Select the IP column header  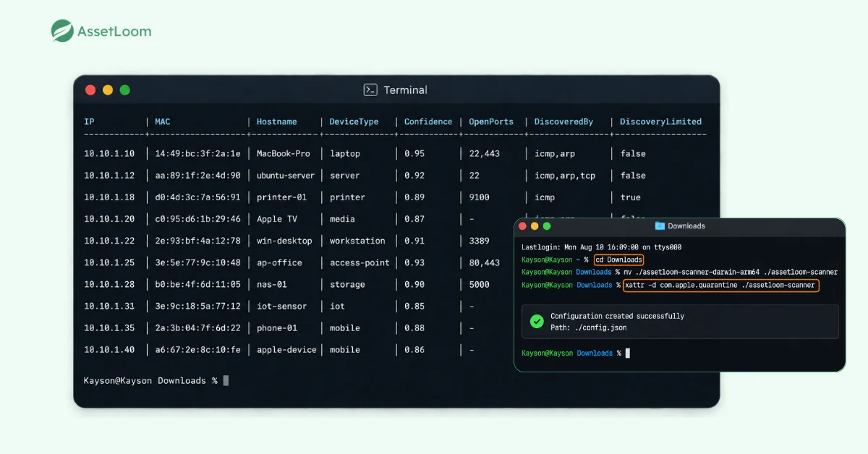(x=89, y=121)
